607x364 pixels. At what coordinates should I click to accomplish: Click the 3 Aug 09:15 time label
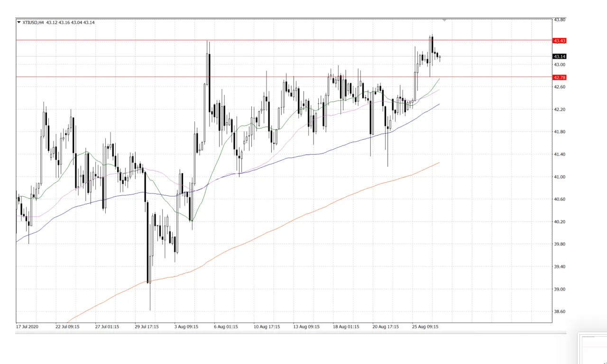186,327
